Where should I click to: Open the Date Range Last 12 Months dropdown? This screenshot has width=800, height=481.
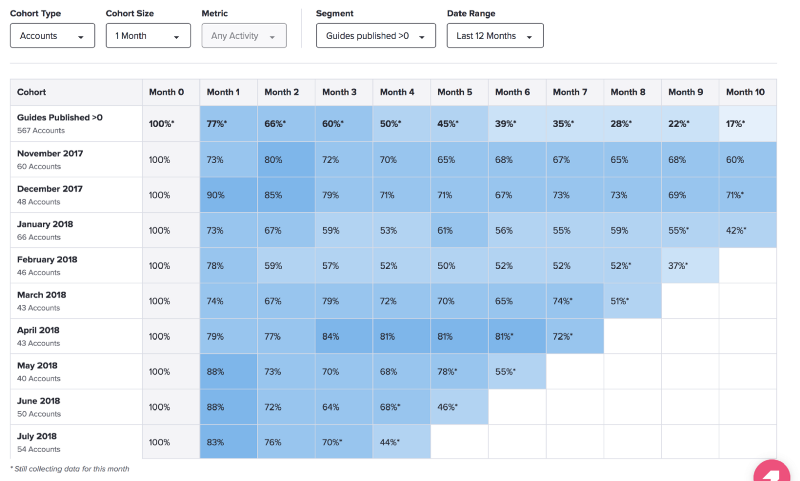tap(495, 36)
